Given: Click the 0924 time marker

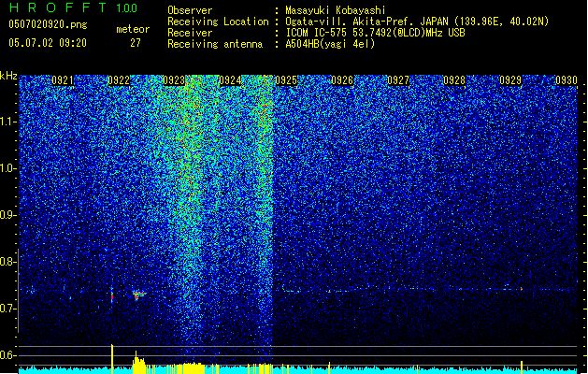Looking at the screenshot, I should tap(230, 80).
